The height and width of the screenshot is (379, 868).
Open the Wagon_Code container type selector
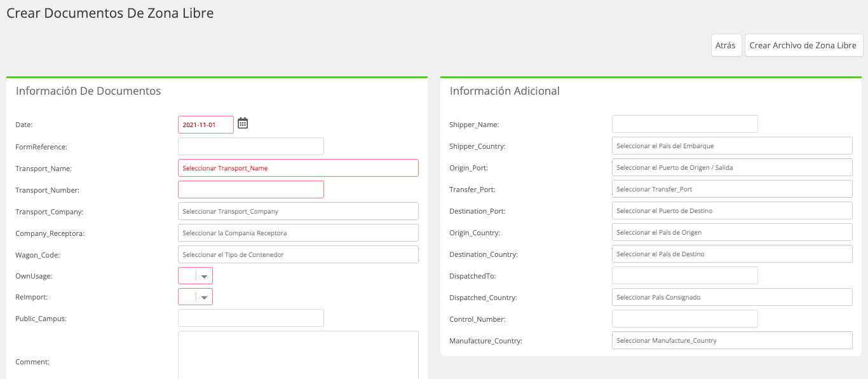tap(298, 254)
